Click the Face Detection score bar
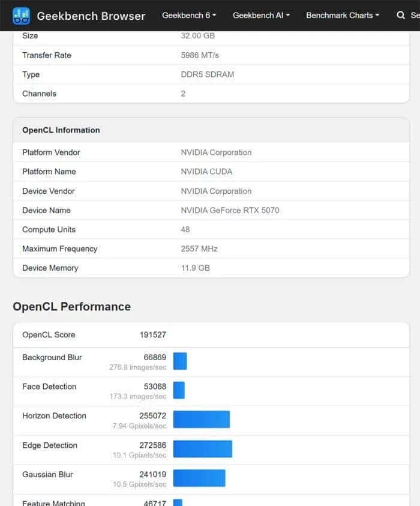The image size is (420, 506). 179,391
